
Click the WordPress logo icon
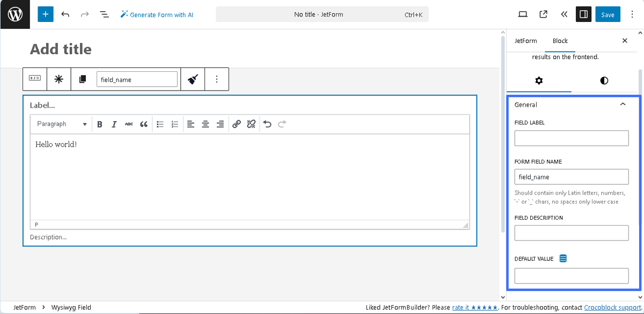point(14,14)
